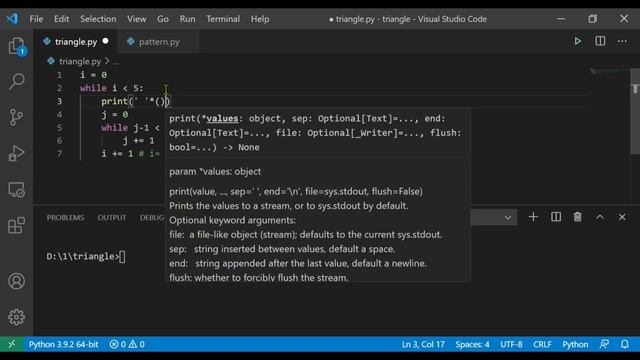
Task: Switch to the DEBUG console tab
Action: click(152, 218)
